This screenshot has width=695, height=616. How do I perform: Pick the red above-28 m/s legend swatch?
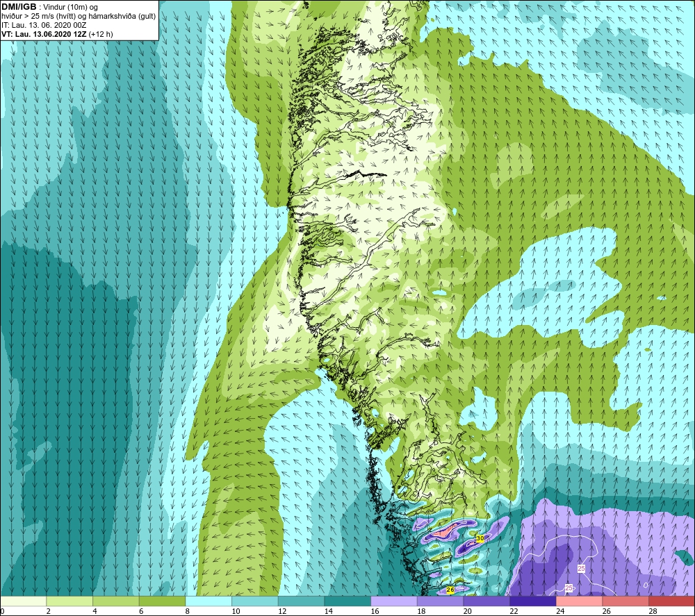(671, 601)
